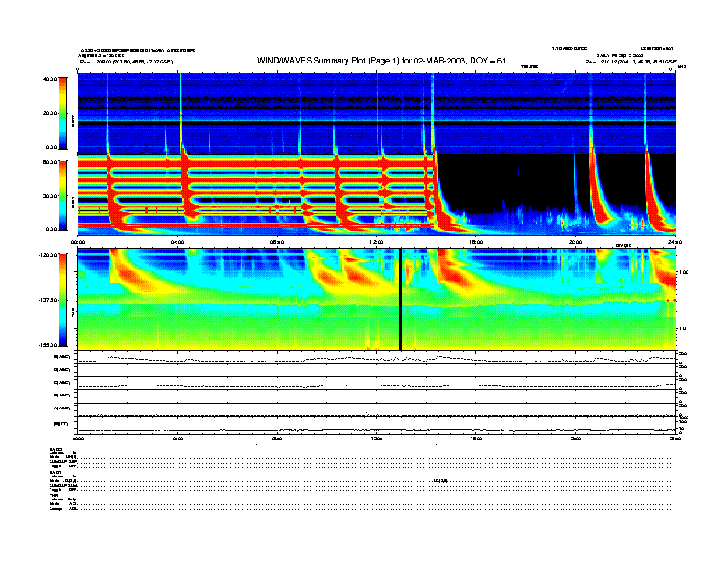This screenshot has width=728, height=563.
Task: Click the 04:00 tick label under RAD1 spectrogram
Action: tap(177, 242)
